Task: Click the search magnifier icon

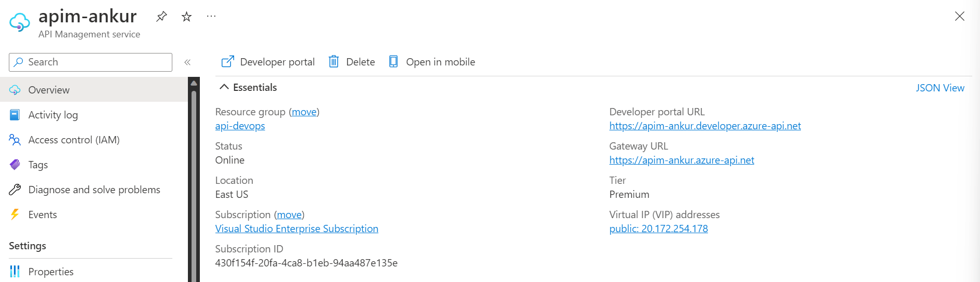Action: click(19, 62)
